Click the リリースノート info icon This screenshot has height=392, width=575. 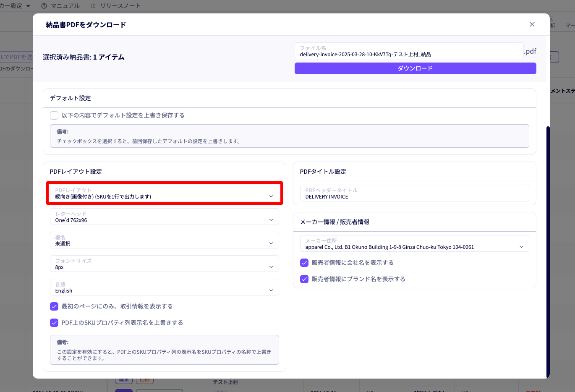coord(93,6)
